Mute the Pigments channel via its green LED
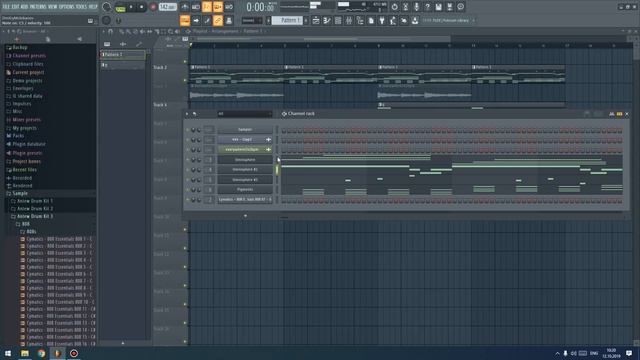Viewport: 640px width, 360px height. (188, 190)
